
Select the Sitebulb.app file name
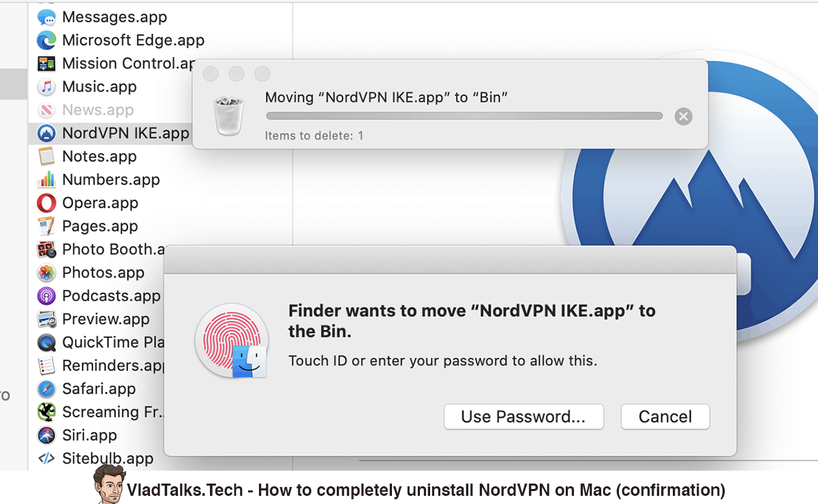(x=108, y=458)
